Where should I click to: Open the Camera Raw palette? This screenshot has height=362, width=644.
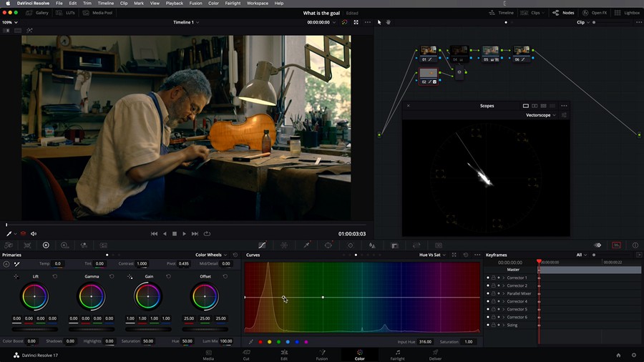8,245
